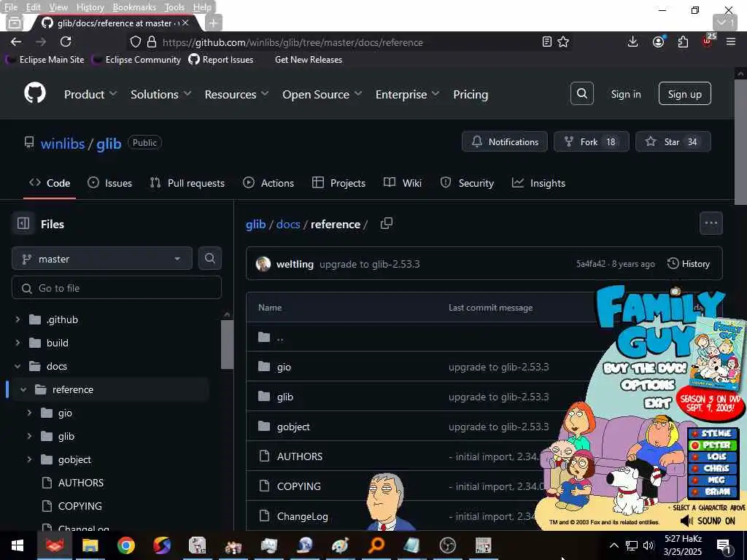Image resolution: width=747 pixels, height=560 pixels.
Task: Switch to the Pull requests tab
Action: tap(187, 183)
